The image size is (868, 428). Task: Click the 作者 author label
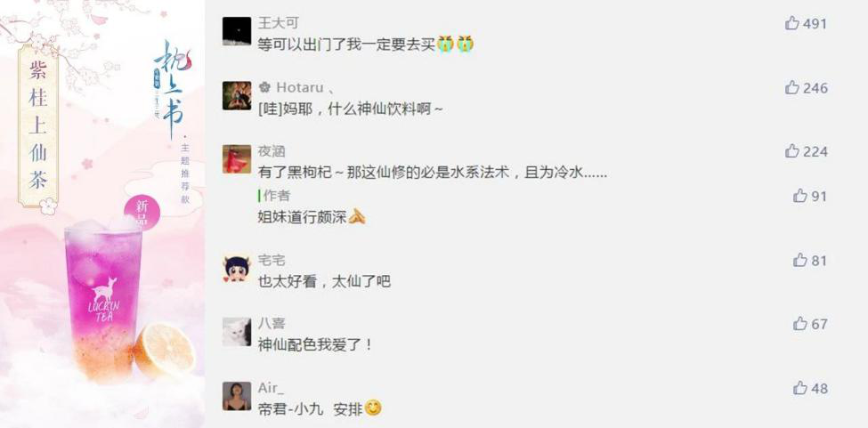tap(277, 196)
